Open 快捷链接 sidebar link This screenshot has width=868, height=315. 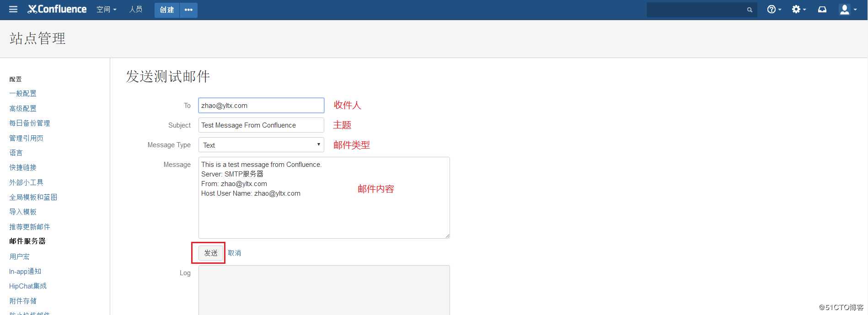pyautogui.click(x=23, y=167)
